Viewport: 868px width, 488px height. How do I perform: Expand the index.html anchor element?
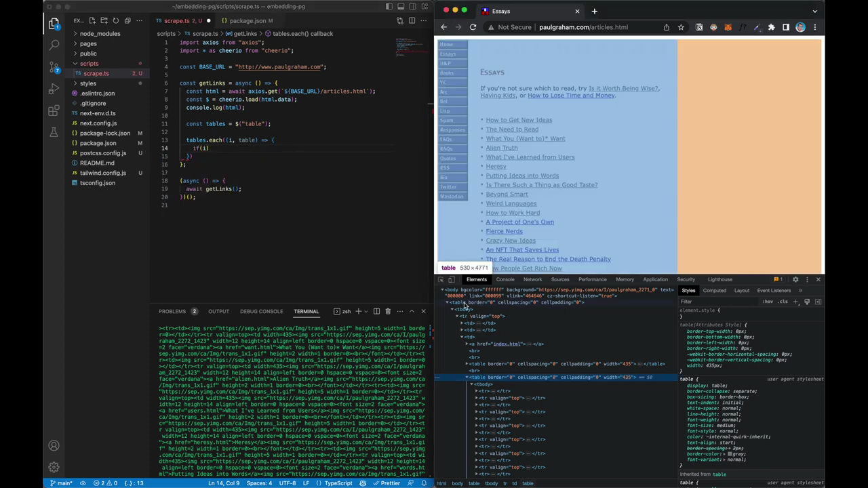(467, 344)
